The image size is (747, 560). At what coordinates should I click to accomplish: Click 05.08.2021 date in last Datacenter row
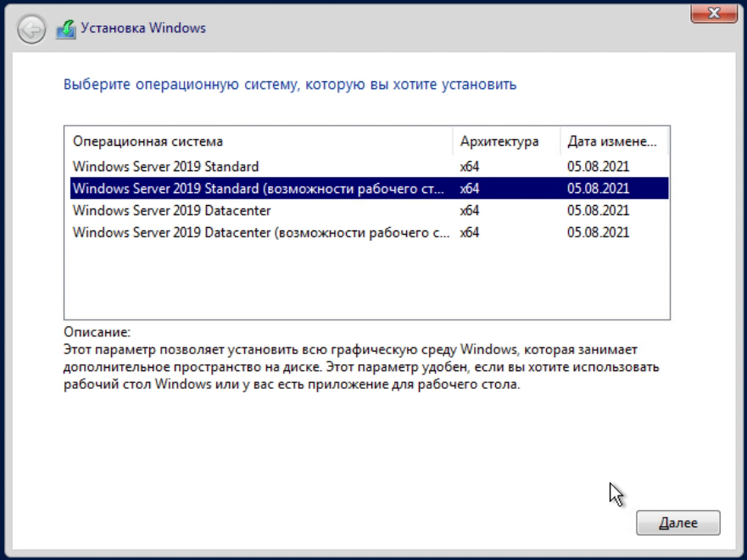point(598,232)
